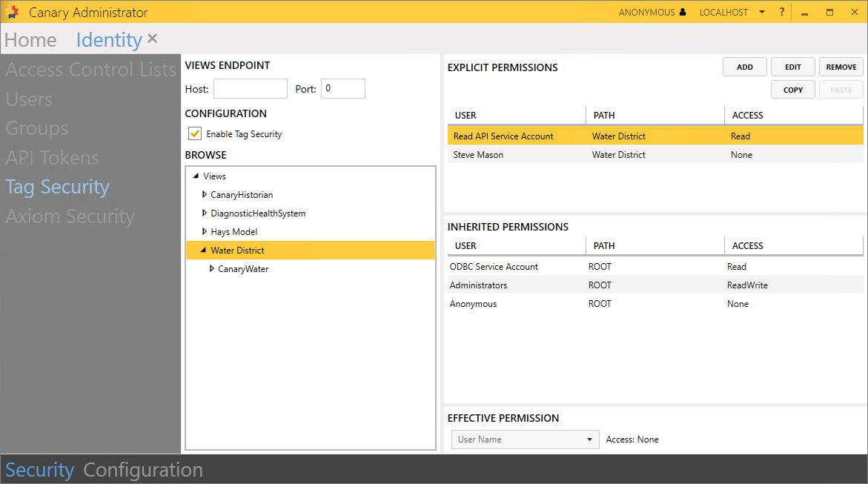This screenshot has width=868, height=484.
Task: Collapse the Water District tree node
Action: (204, 251)
